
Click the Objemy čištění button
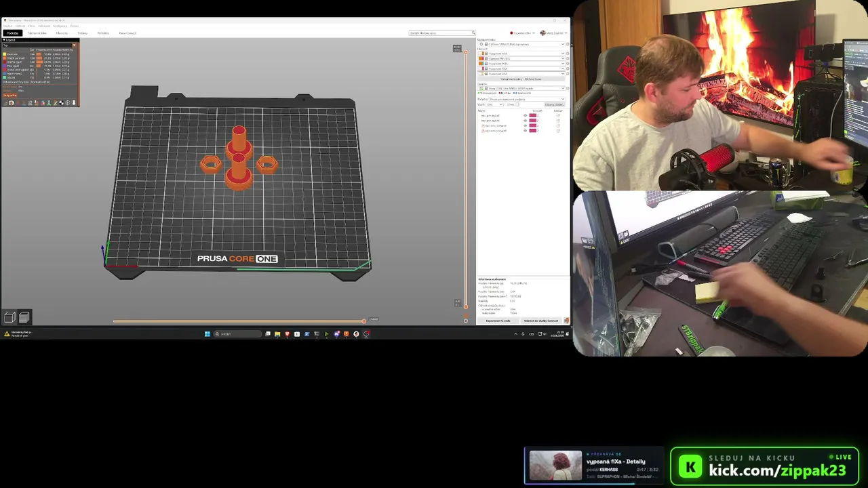(x=554, y=104)
